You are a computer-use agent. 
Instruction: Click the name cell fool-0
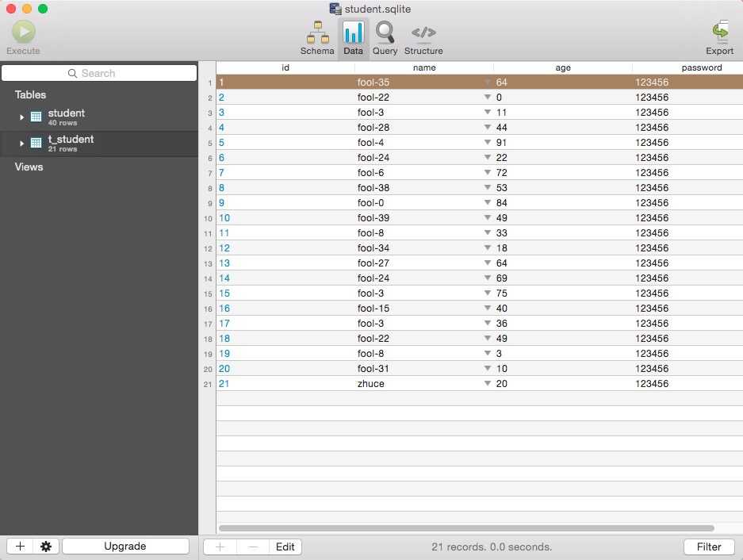[370, 202]
